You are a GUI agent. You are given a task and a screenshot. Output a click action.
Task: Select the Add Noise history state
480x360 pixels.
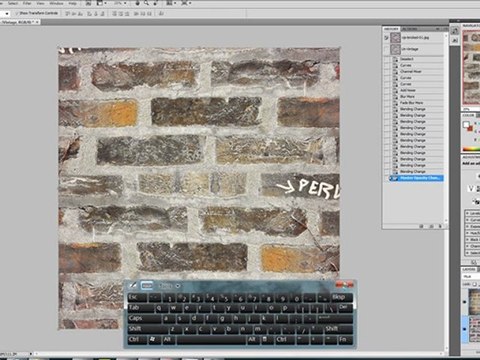413,90
